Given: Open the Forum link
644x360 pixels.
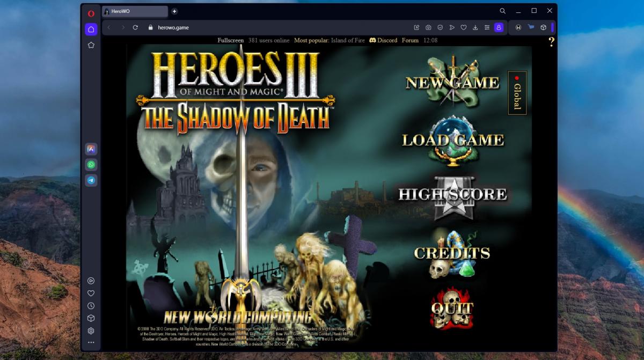Looking at the screenshot, I should pos(410,40).
